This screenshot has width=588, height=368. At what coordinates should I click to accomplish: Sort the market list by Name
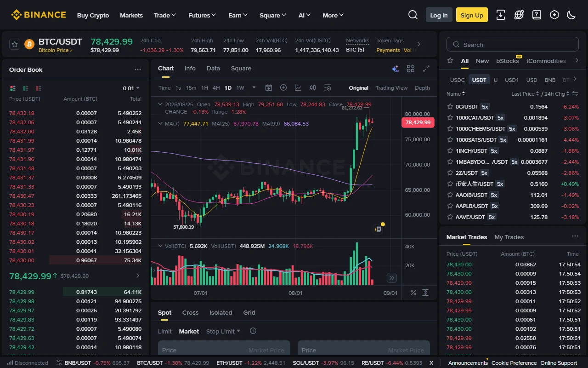(456, 93)
